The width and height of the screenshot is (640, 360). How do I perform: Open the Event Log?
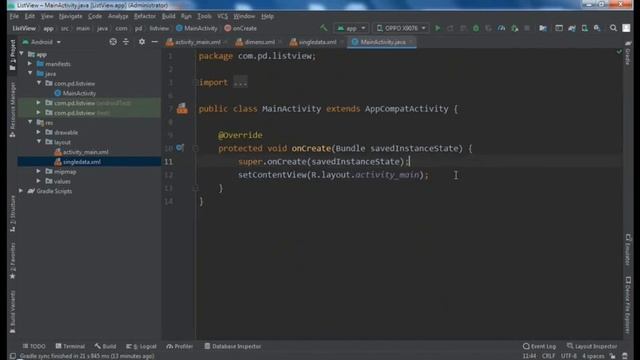[x=539, y=346]
